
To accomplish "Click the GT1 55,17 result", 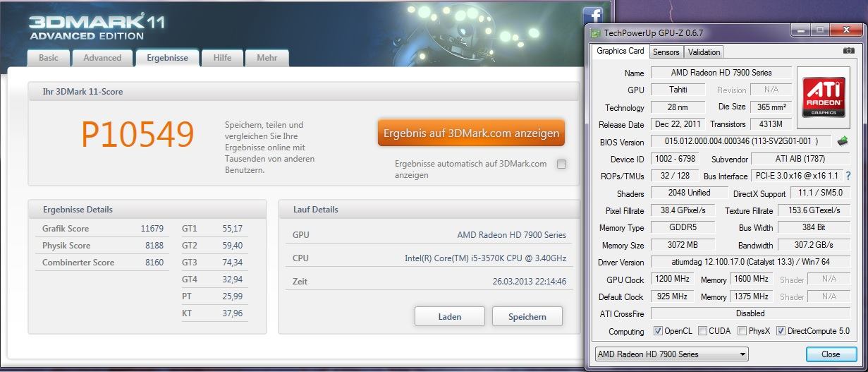I will [x=214, y=229].
